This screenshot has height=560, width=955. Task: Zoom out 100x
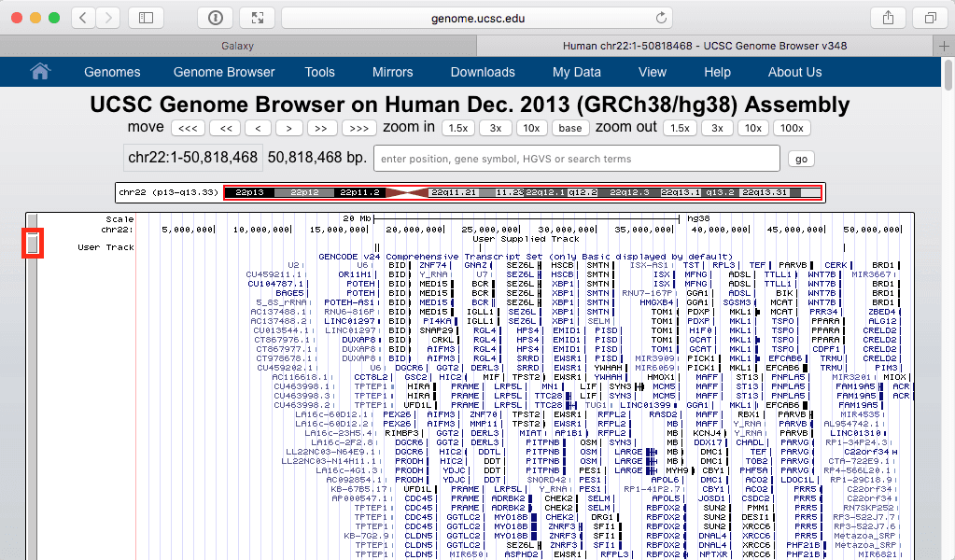[x=791, y=128]
